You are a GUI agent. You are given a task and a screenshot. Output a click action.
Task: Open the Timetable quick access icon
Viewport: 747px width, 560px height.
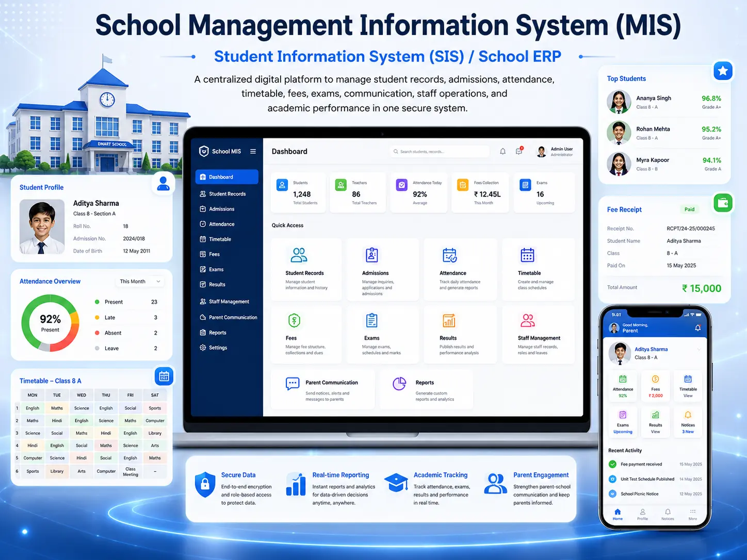(x=527, y=255)
